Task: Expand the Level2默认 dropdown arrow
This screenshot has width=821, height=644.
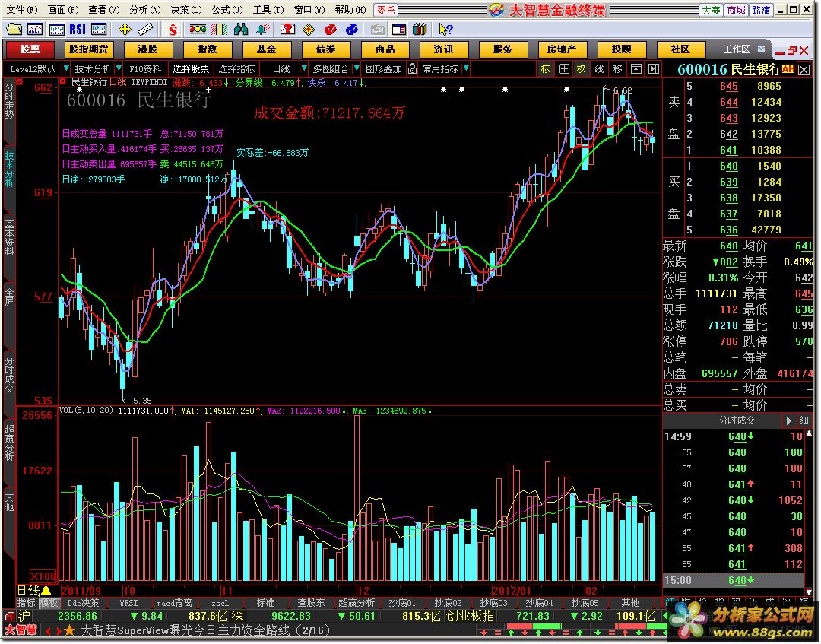Action: click(66, 68)
